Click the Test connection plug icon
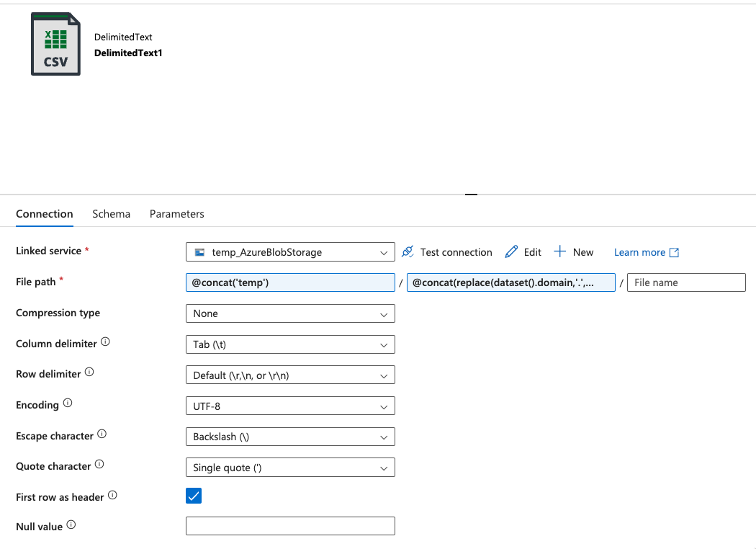The image size is (756, 549). 408,252
